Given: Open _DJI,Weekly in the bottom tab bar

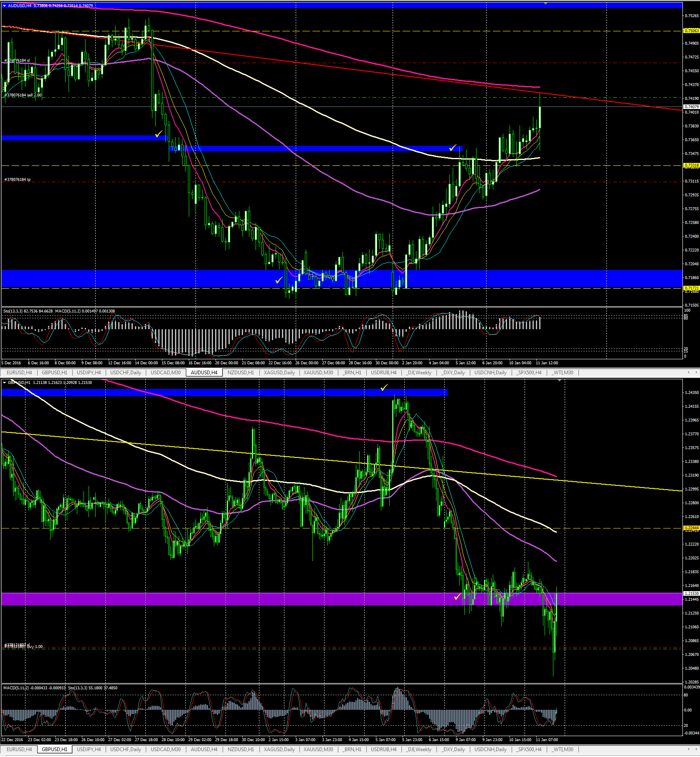Looking at the screenshot, I should 419,749.
